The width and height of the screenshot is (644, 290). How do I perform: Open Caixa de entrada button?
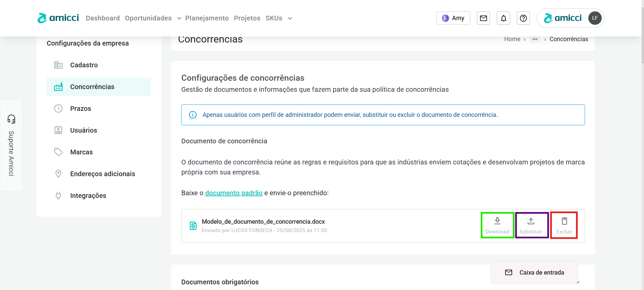coord(534,273)
